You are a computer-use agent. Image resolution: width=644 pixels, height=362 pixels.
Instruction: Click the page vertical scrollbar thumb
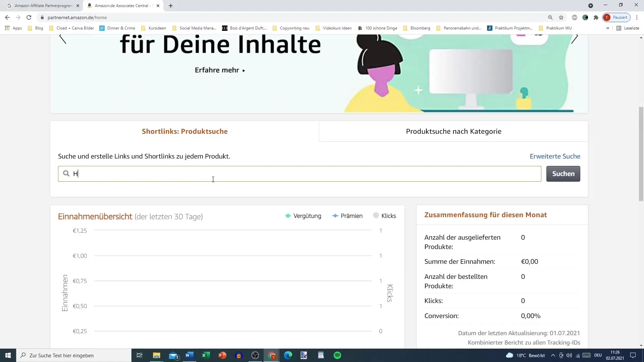(641, 154)
